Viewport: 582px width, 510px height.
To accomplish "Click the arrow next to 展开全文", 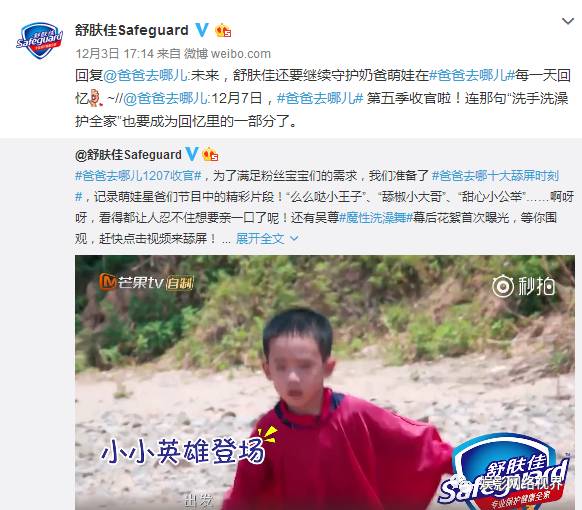I will 294,239.
